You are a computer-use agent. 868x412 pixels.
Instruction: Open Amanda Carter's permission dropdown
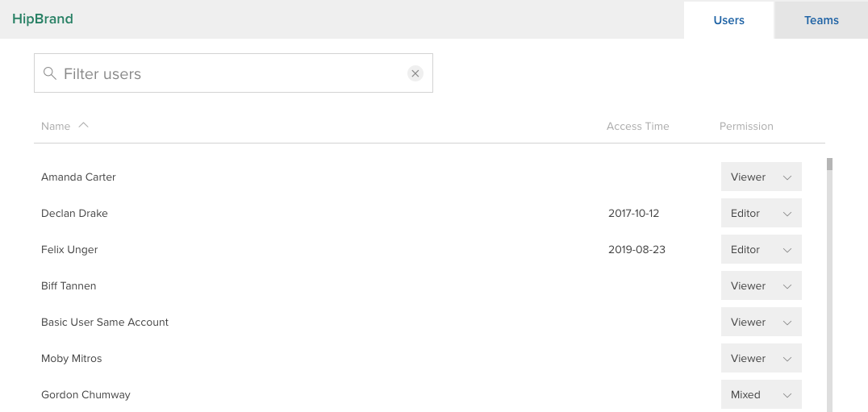(x=762, y=177)
